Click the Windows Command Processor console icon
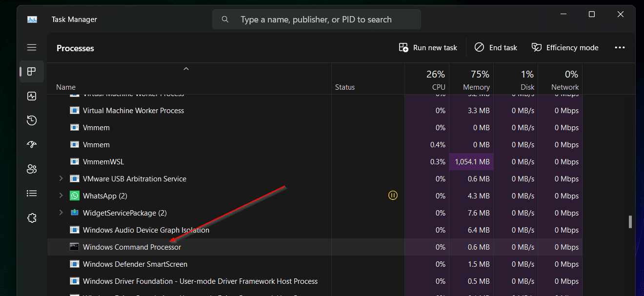 [x=75, y=247]
